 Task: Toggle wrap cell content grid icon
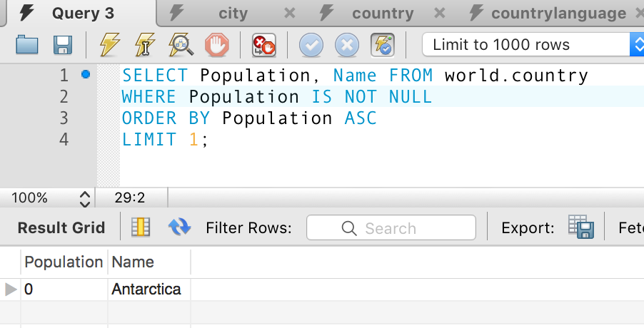(x=141, y=227)
